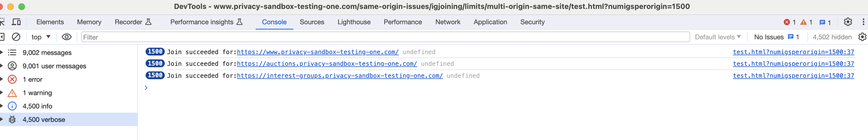Open the top JavaScript context dropdown
This screenshot has width=868, height=140.
pyautogui.click(x=41, y=37)
